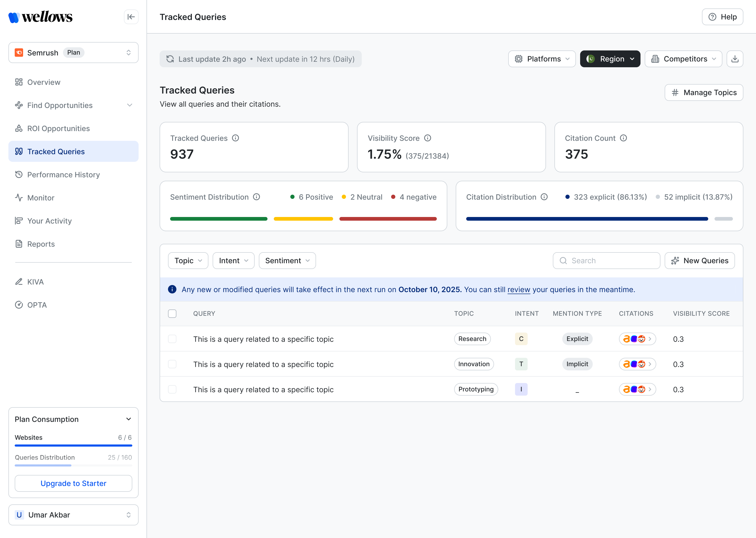
Task: Click the T intent badge in Innovation row
Action: click(521, 364)
